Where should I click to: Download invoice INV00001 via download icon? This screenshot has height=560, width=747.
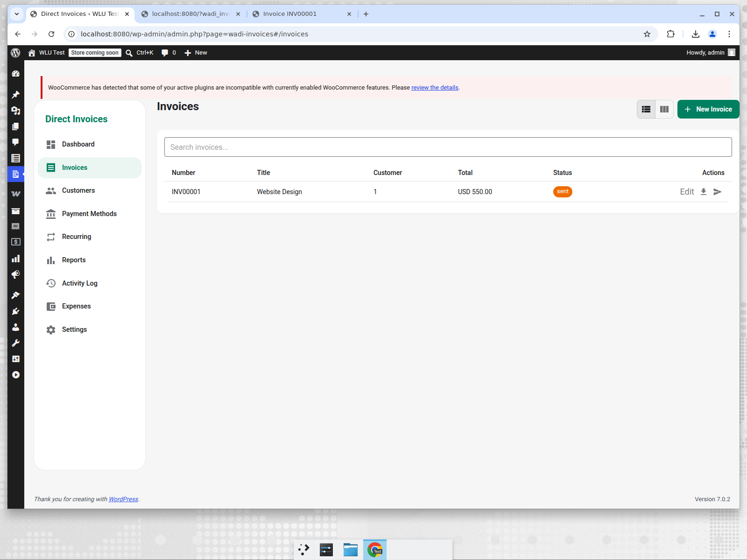pos(704,192)
